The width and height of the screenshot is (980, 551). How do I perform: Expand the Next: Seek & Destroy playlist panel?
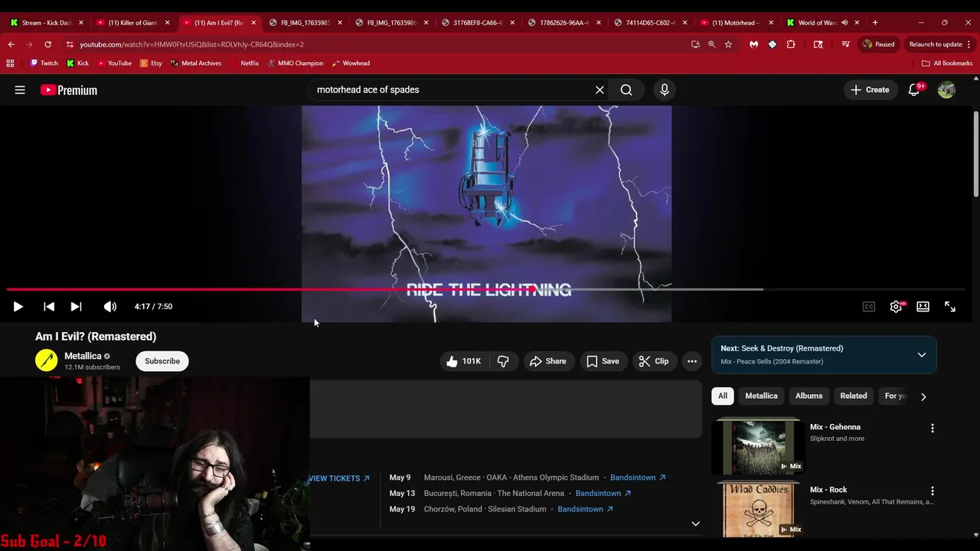tap(922, 355)
